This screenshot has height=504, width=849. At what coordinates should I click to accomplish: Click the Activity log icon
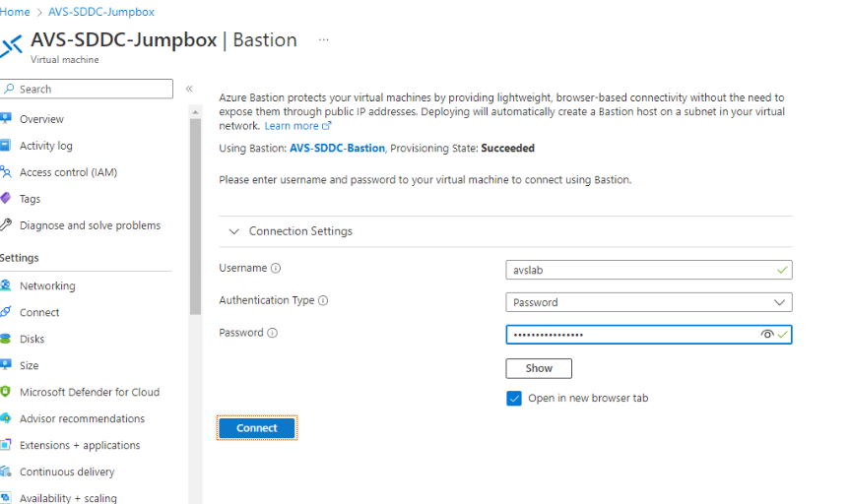6,146
